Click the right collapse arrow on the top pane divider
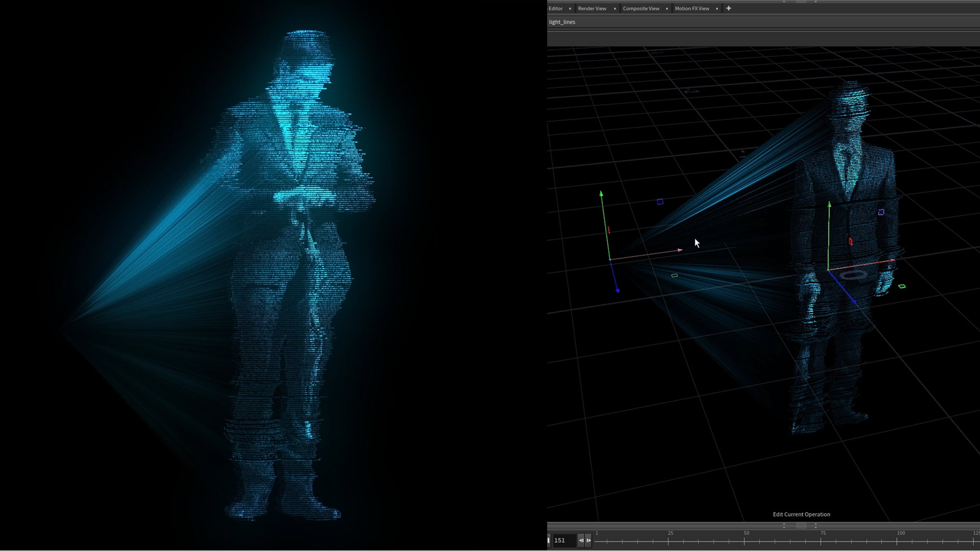 pyautogui.click(x=815, y=2)
